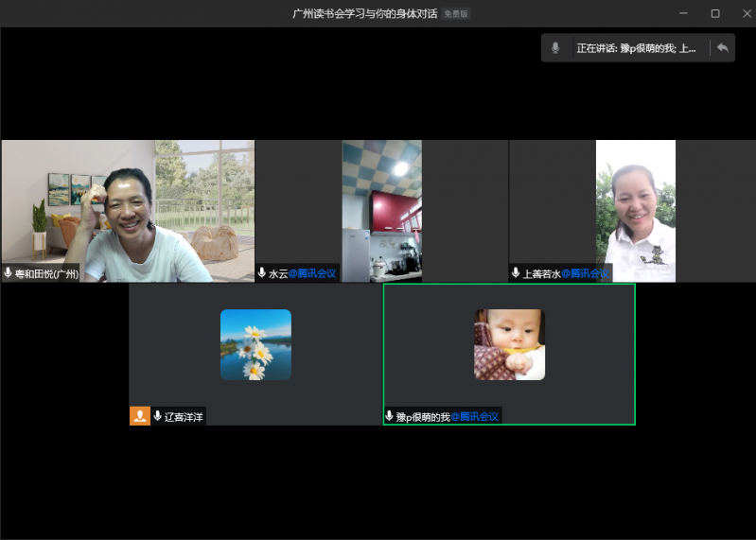Click the 水云 @腾讯会议 name label
This screenshot has width=756, height=540.
click(x=302, y=273)
